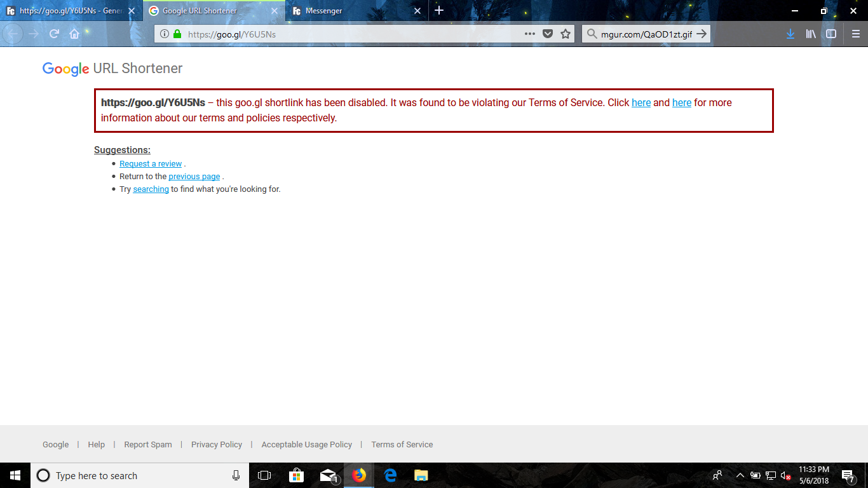
Task: Open the Action Center notifications
Action: click(848, 475)
